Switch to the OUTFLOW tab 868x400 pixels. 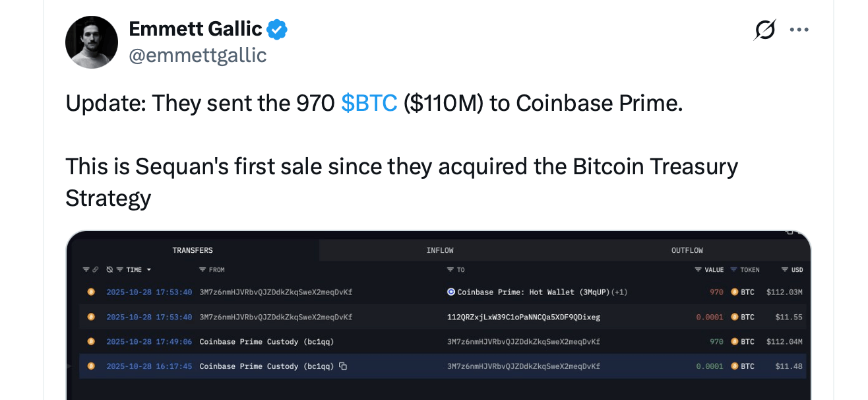687,250
